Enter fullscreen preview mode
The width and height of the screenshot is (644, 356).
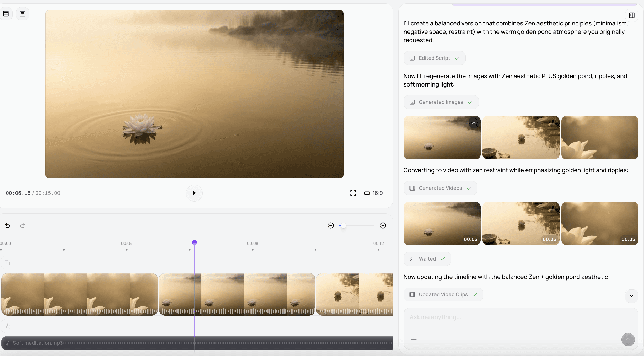[353, 193]
